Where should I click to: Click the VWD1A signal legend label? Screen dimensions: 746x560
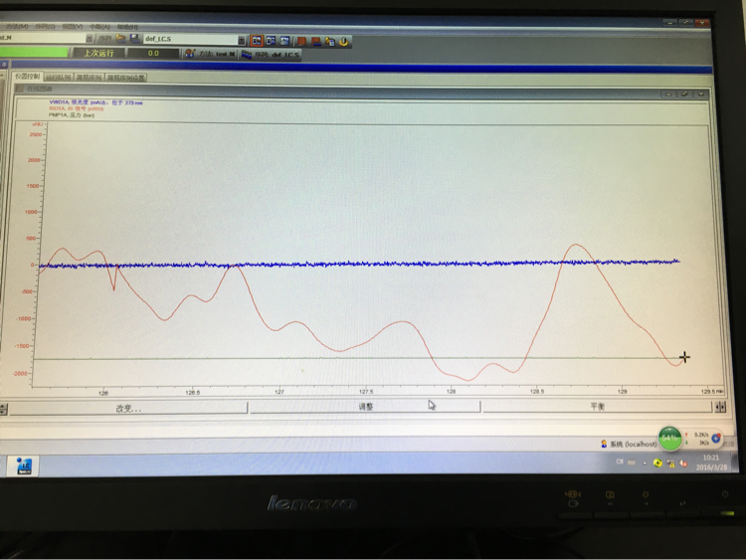pos(95,102)
